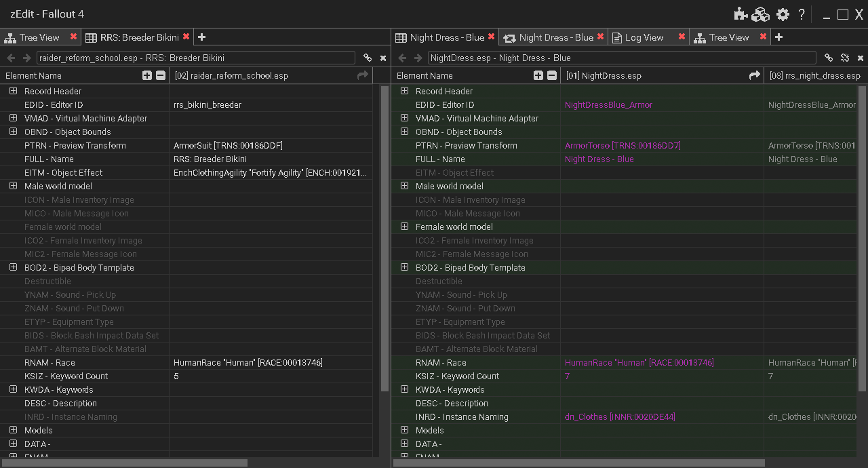Image resolution: width=868 pixels, height=468 pixels.
Task: Expand Record Header in left pane
Action: coord(13,91)
